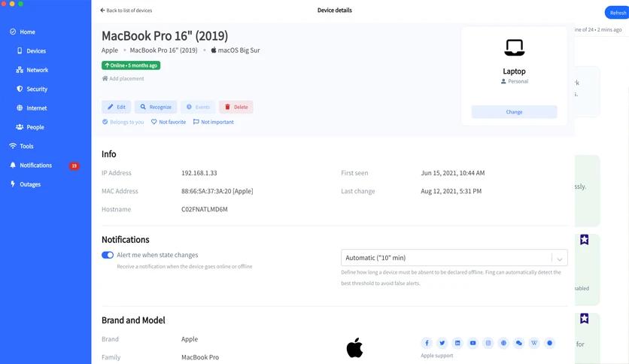Screen dimensions: 629x364
Task: Click the Family value MacBook Pro
Action: coord(200,357)
